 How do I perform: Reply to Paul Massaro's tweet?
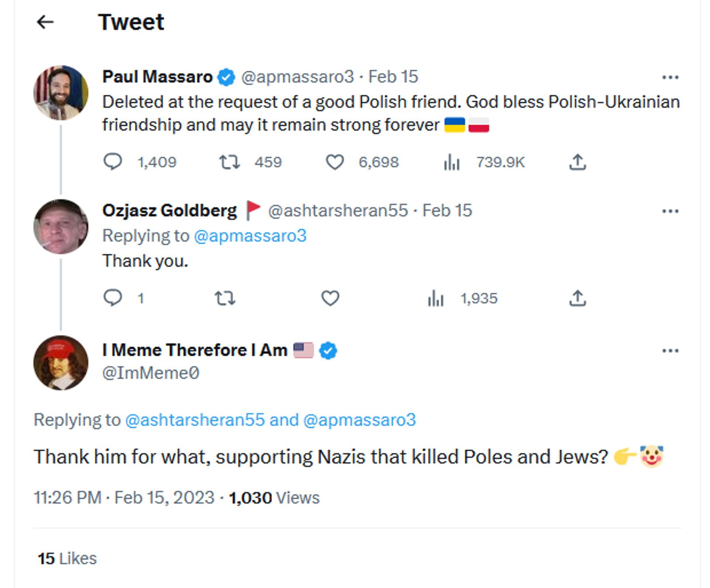[x=112, y=162]
